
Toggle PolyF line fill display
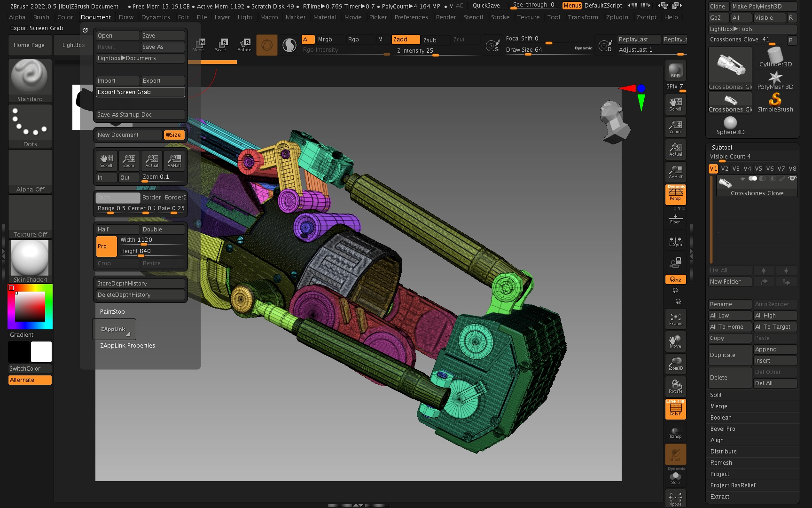click(675, 409)
